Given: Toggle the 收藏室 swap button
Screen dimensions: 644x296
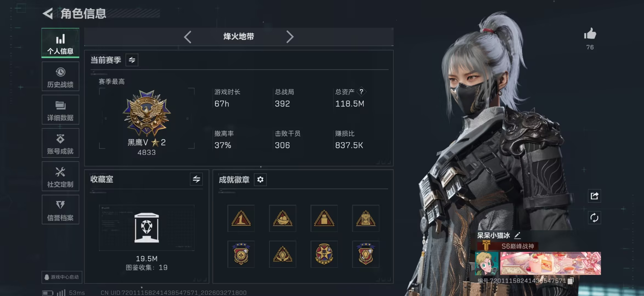Looking at the screenshot, I should pyautogui.click(x=196, y=179).
